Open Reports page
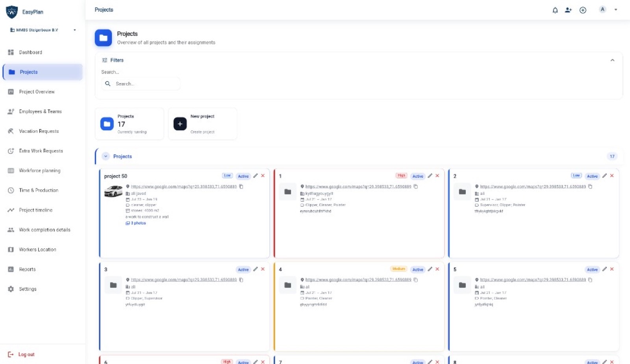Image resolution: width=630 pixels, height=364 pixels. 43,269
